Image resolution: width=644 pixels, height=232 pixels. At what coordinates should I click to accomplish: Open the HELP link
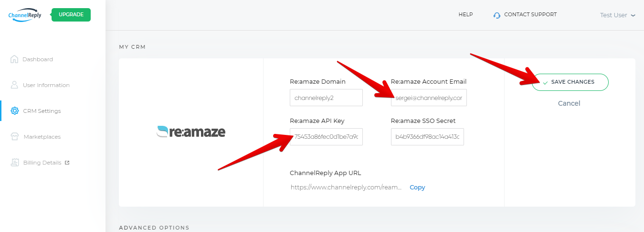click(x=465, y=15)
